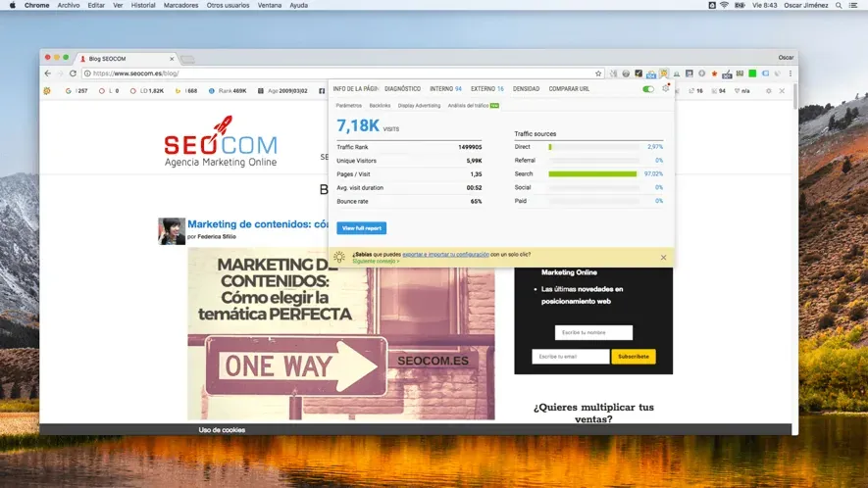
Task: Click the Escribe tu email field
Action: 571,357
